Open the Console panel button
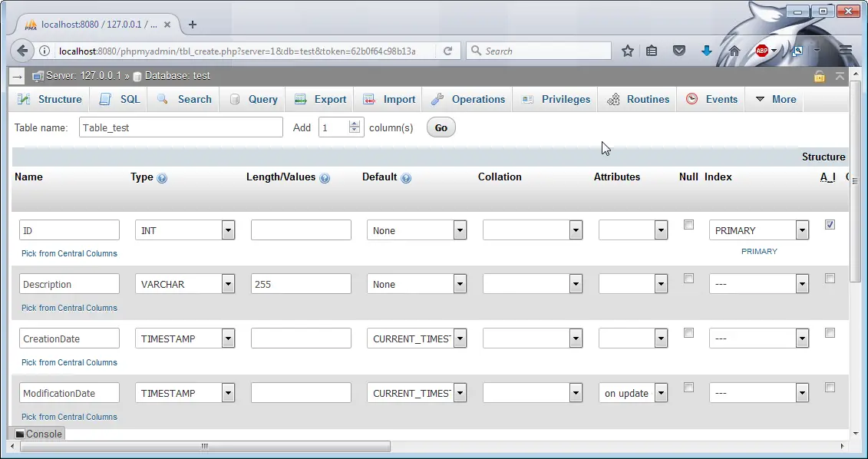 [38, 434]
